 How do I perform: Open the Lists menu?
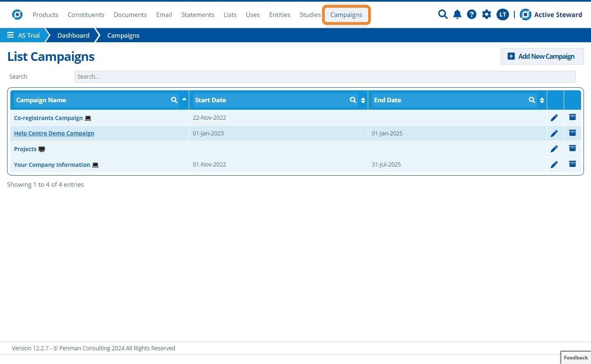pyautogui.click(x=230, y=14)
